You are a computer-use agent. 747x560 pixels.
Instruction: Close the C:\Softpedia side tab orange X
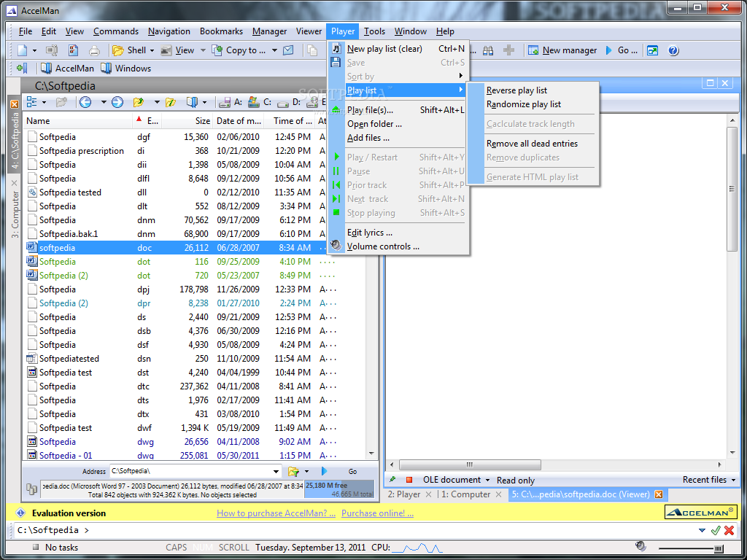[x=15, y=104]
